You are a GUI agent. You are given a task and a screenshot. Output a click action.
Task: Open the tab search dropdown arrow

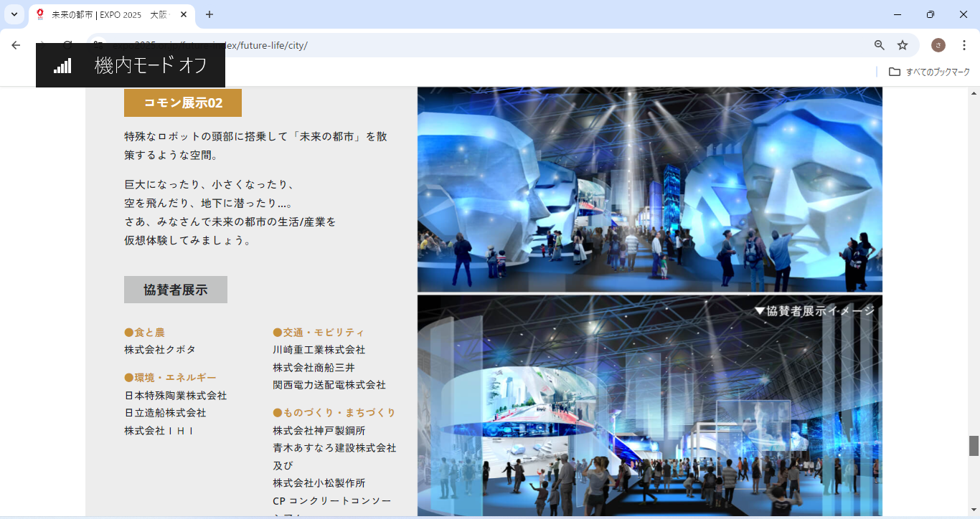coord(14,14)
